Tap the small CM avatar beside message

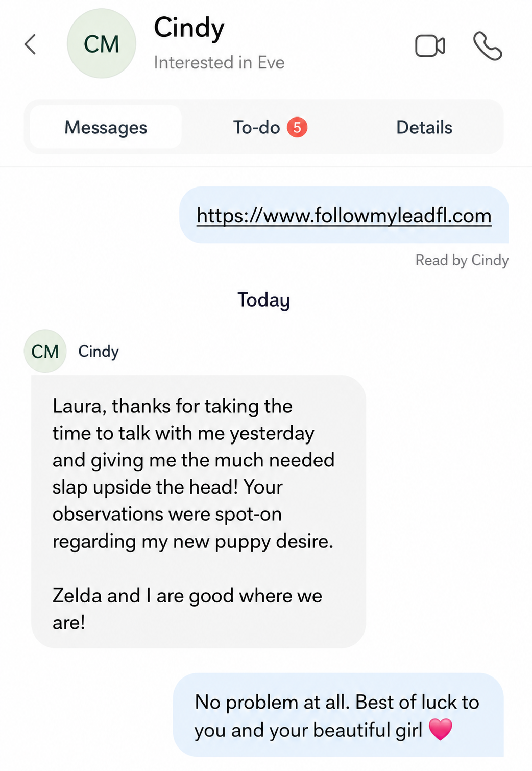pos(45,351)
